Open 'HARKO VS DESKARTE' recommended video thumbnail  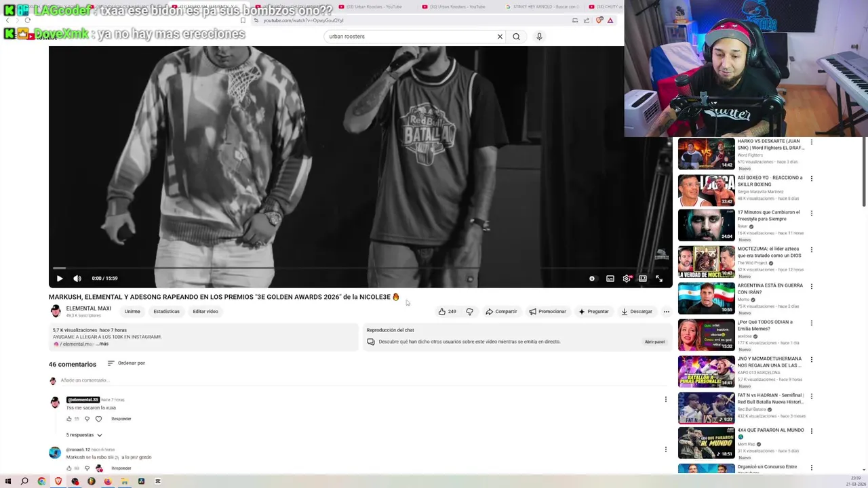(x=706, y=154)
